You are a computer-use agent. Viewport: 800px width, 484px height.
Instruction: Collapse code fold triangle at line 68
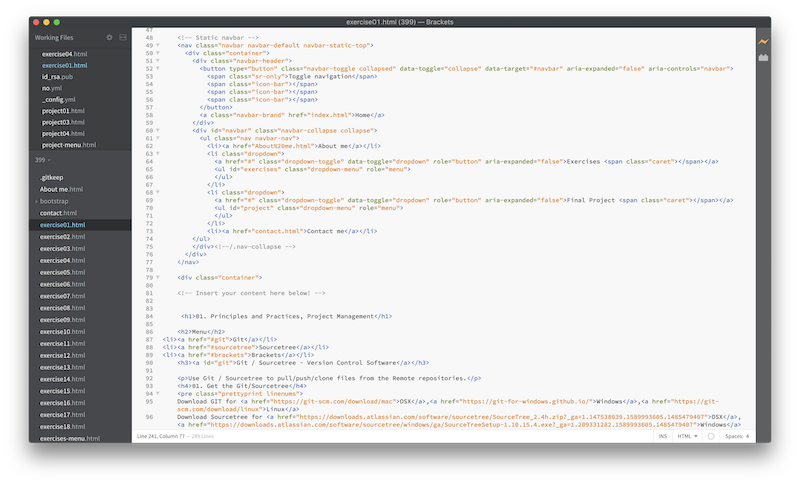[158, 192]
